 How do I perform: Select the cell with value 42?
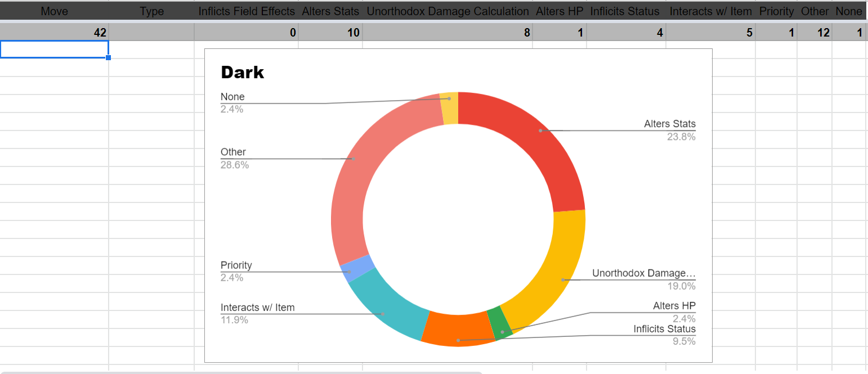coord(54,33)
